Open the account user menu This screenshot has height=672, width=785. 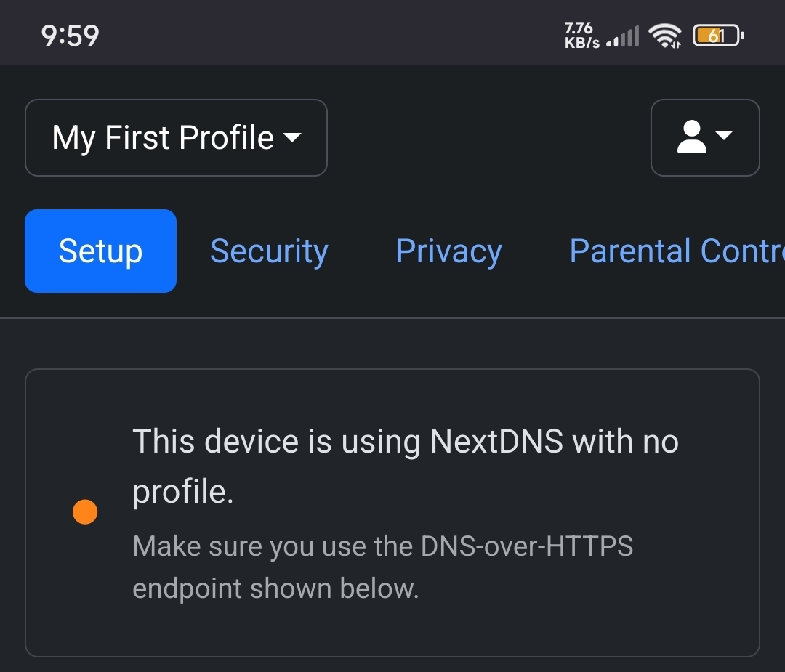(705, 137)
